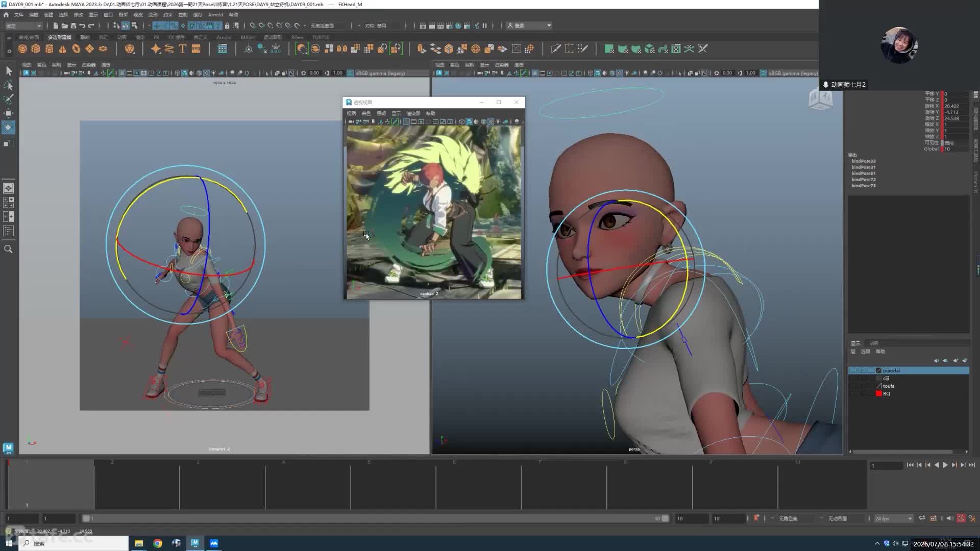The image size is (980, 551).
Task: Play the animation forwards
Action: point(945,465)
